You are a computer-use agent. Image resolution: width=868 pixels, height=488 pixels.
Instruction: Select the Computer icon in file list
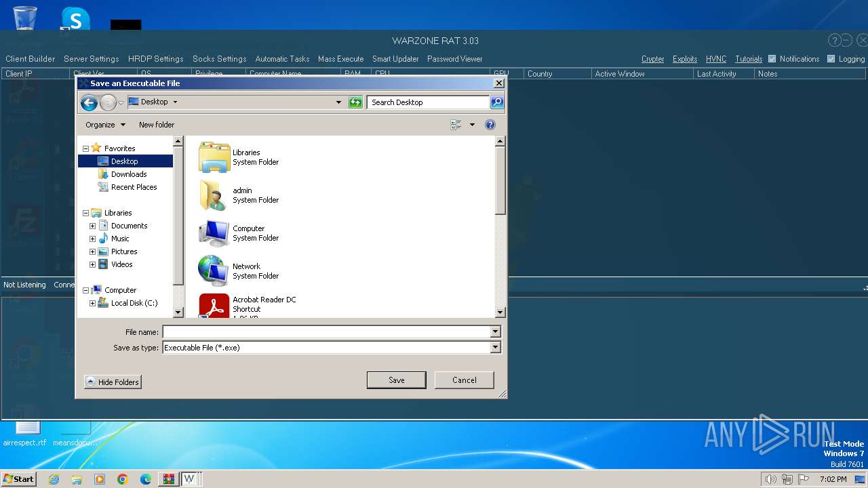click(214, 233)
